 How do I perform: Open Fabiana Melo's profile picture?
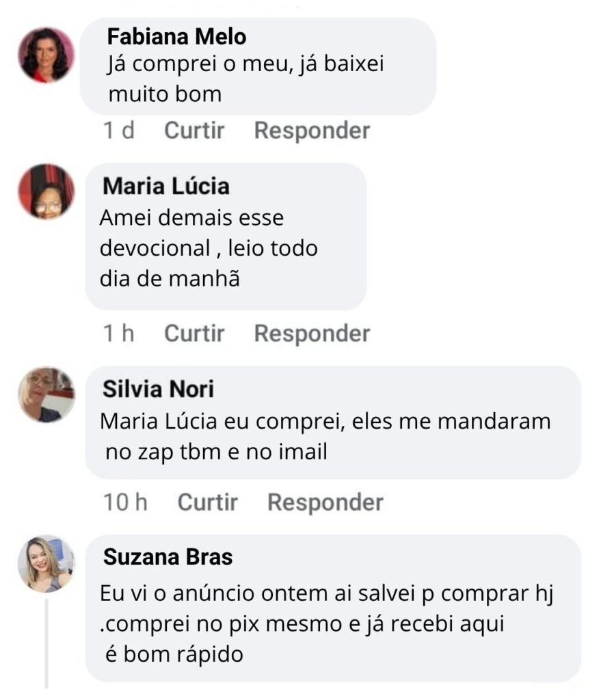pos(46,55)
